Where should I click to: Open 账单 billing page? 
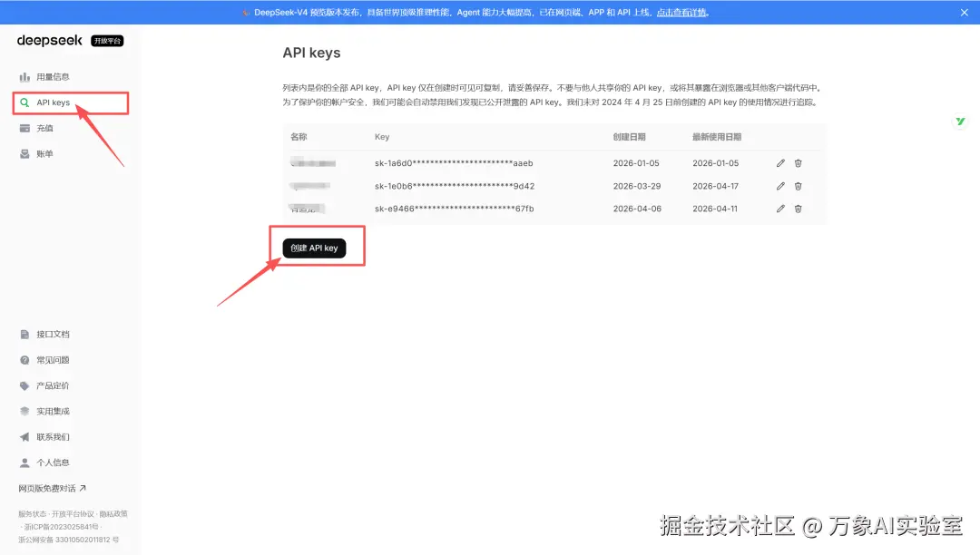(44, 153)
